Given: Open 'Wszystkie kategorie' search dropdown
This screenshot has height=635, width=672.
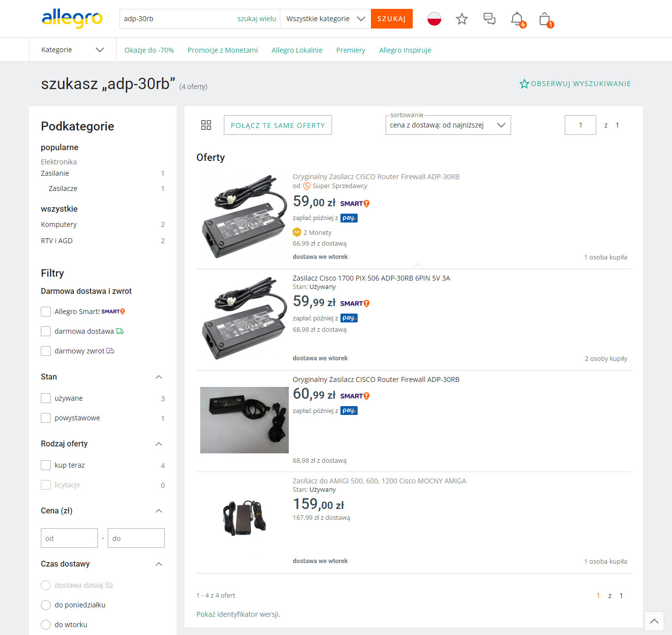Looking at the screenshot, I should pyautogui.click(x=325, y=19).
